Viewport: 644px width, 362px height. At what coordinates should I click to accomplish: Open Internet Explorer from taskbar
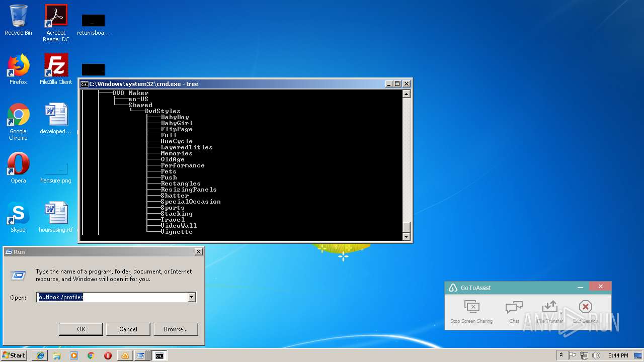[x=40, y=355]
